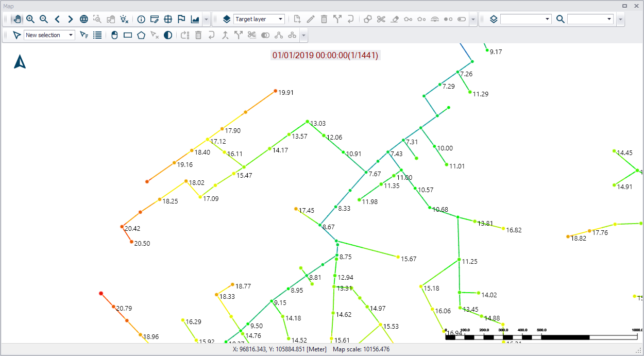Click the north arrow on map
Viewport: 644px width, 356px height.
pos(20,61)
